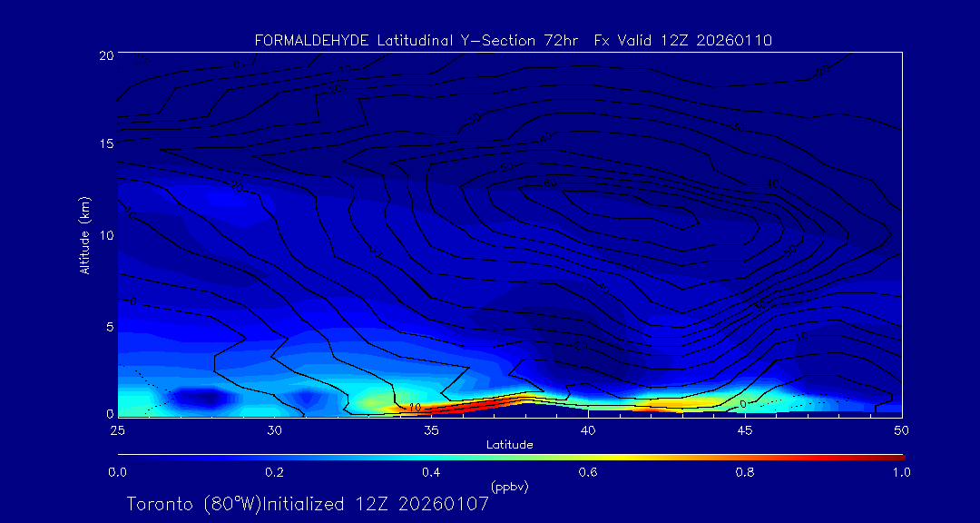Select the color scale value 0.8
This screenshot has width=980, height=523.
coord(745,472)
